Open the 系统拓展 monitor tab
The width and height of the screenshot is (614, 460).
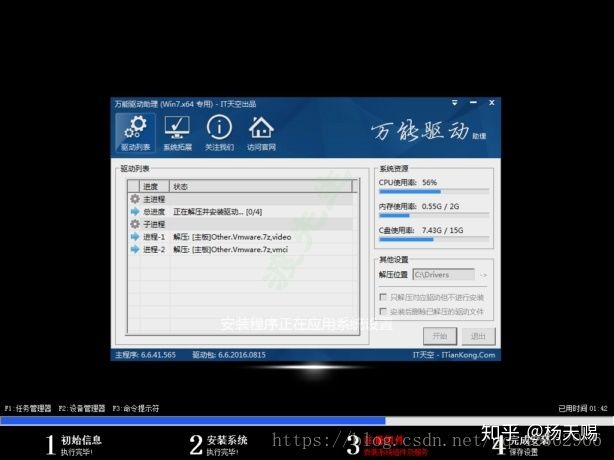click(177, 133)
